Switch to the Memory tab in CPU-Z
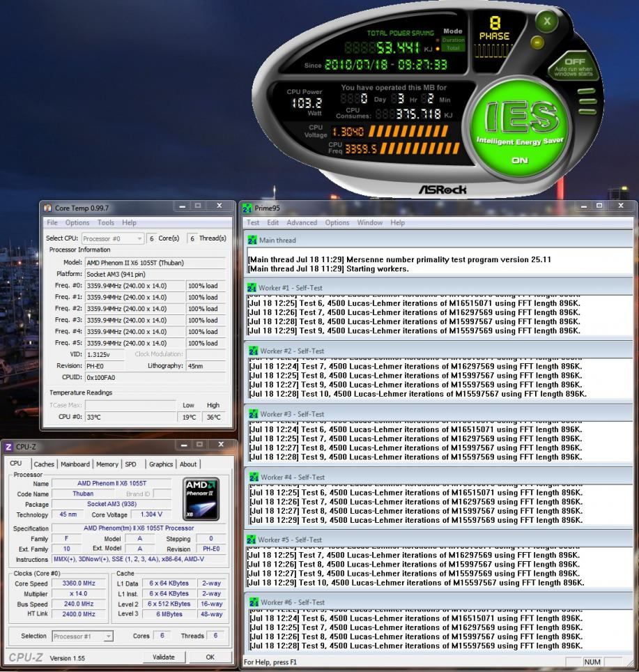Viewport: 639px width, 672px height. point(107,464)
